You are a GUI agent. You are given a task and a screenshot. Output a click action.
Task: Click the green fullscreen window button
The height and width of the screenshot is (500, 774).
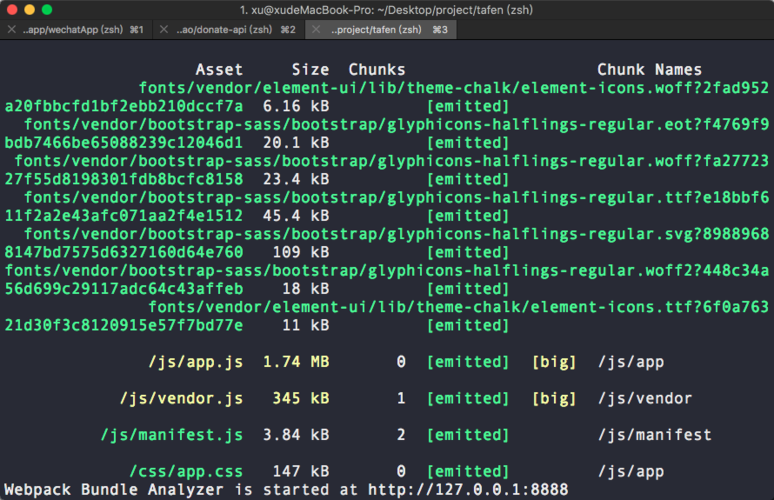[x=47, y=9]
